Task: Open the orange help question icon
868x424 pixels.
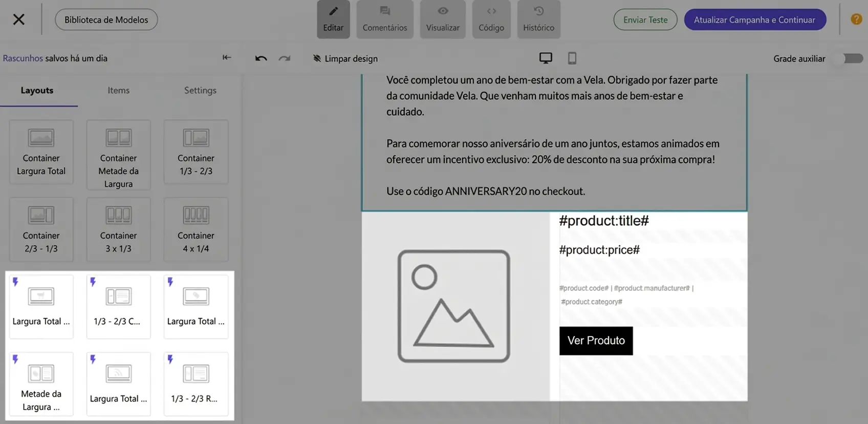Action: click(x=856, y=19)
